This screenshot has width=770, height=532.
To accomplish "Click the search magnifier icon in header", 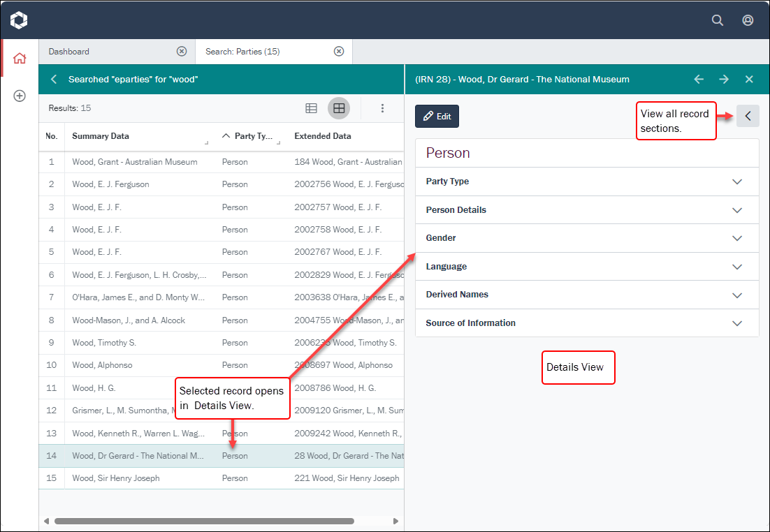I will click(x=717, y=20).
